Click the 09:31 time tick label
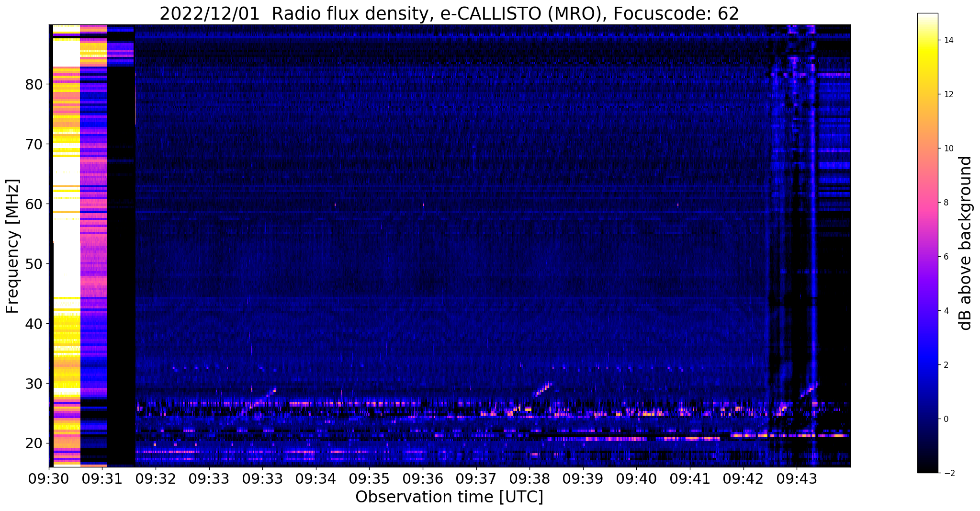The height and width of the screenshot is (511, 980). (102, 478)
